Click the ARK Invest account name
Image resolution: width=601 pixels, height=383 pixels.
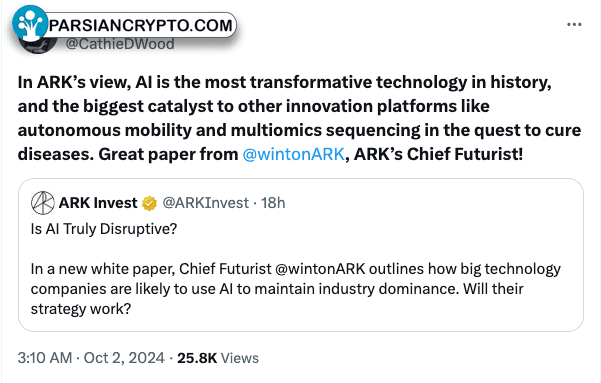click(x=98, y=203)
